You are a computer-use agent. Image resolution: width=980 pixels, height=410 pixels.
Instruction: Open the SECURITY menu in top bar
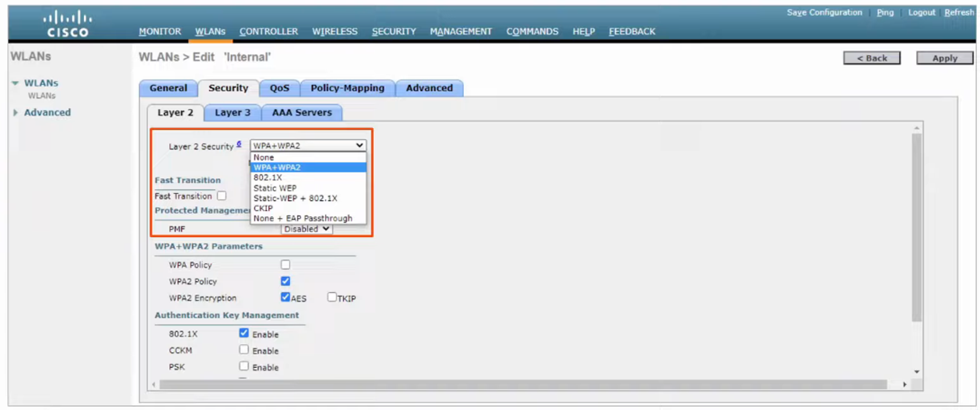point(393,31)
